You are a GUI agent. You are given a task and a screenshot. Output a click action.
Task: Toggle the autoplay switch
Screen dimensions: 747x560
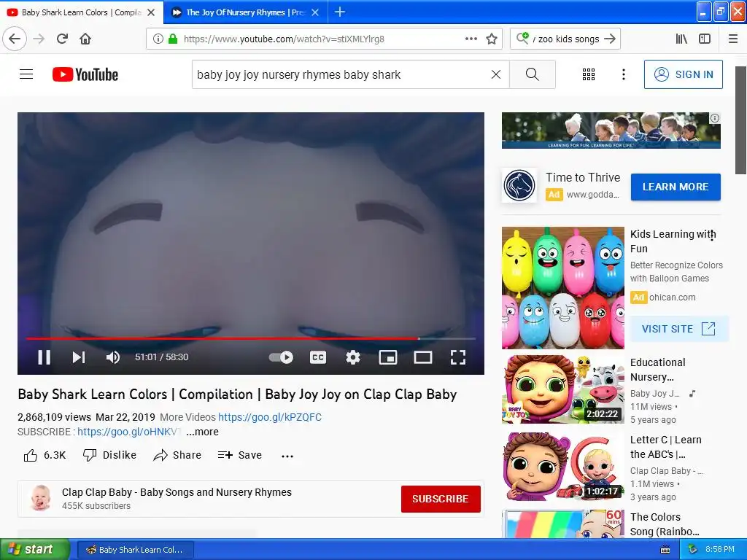click(281, 357)
